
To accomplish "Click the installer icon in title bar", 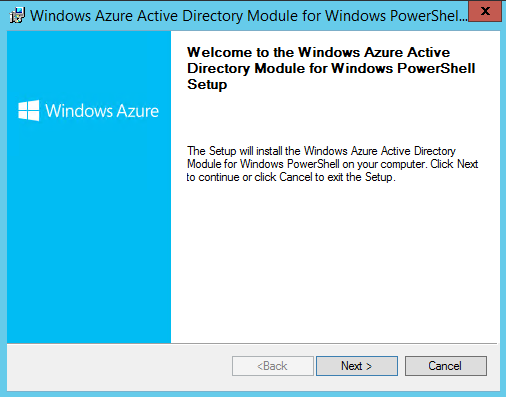I will (x=17, y=15).
